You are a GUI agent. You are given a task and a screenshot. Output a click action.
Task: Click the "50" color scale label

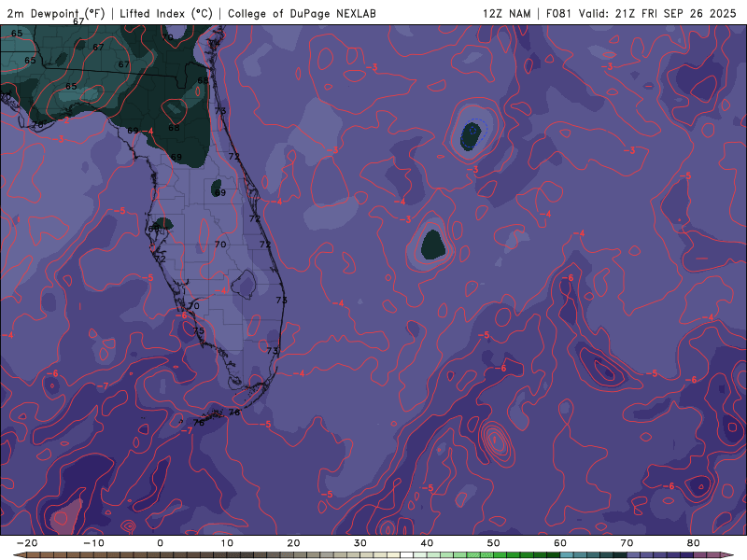pos(494,543)
